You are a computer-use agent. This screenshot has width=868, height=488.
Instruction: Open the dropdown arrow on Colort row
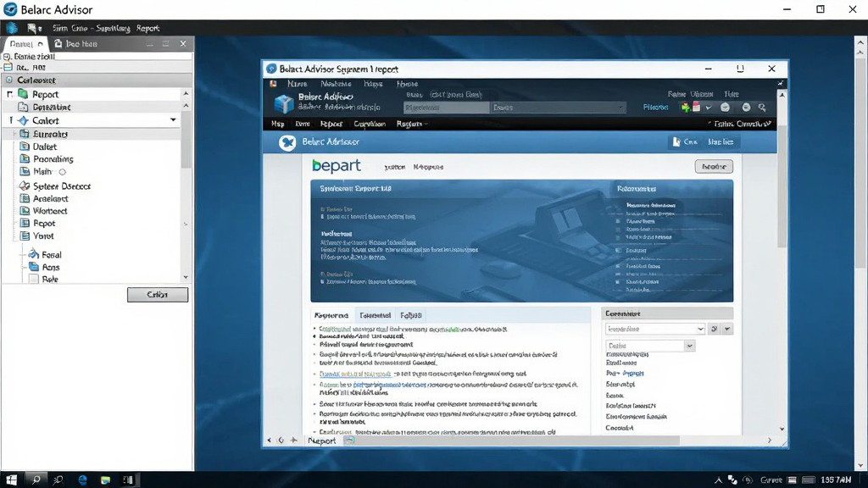[173, 120]
